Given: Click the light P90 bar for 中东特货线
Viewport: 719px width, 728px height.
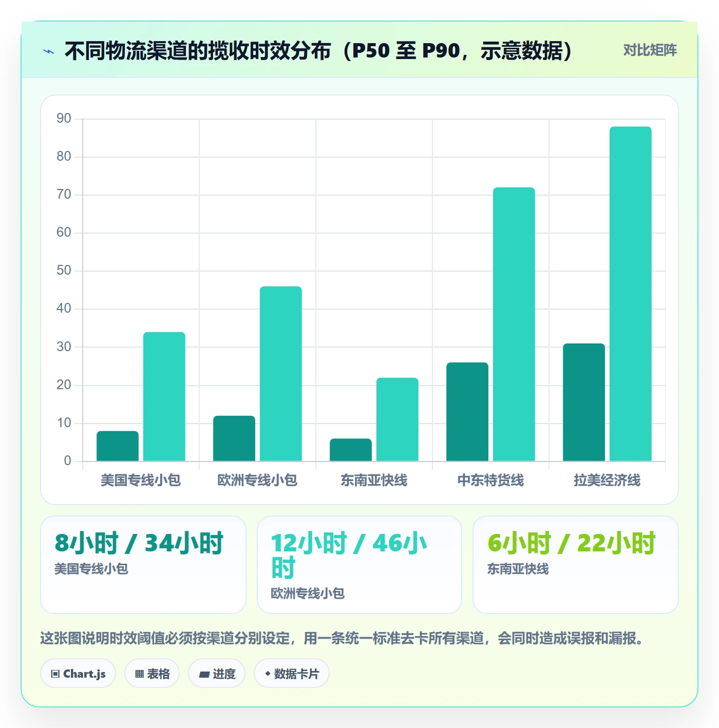Looking at the screenshot, I should tap(514, 324).
